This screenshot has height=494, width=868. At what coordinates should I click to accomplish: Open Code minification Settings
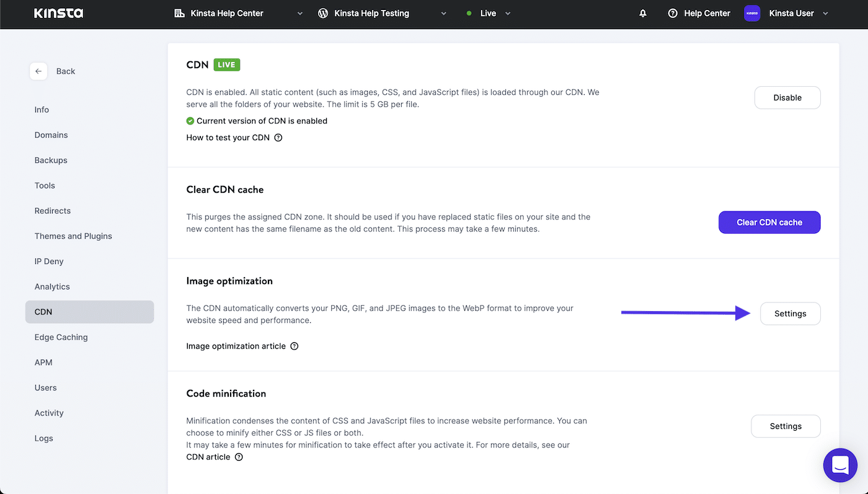click(x=786, y=426)
